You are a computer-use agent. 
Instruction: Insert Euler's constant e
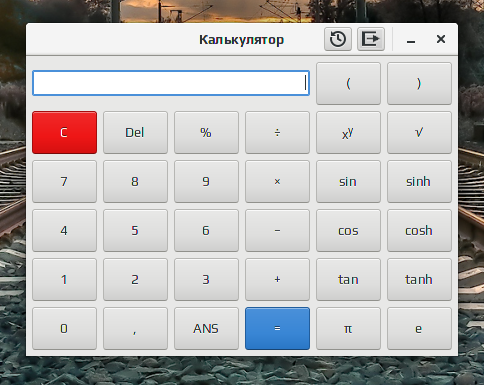click(x=419, y=328)
